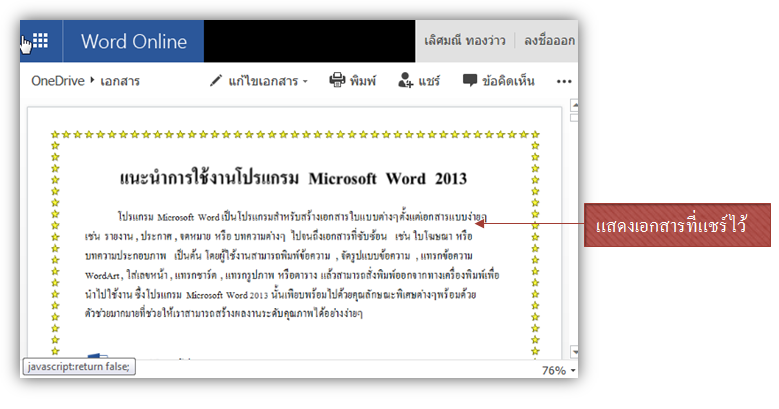The width and height of the screenshot is (779, 409).
Task: Open the 76% zoom dropdown
Action: (558, 370)
